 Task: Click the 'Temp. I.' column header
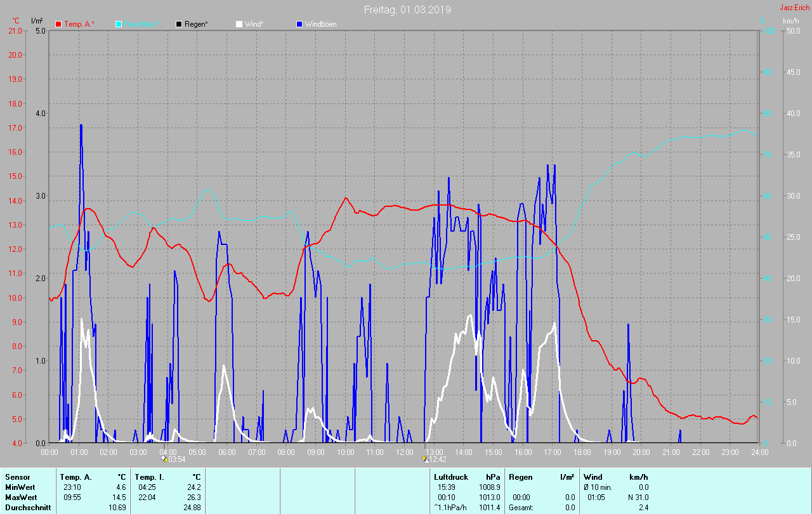pos(148,477)
